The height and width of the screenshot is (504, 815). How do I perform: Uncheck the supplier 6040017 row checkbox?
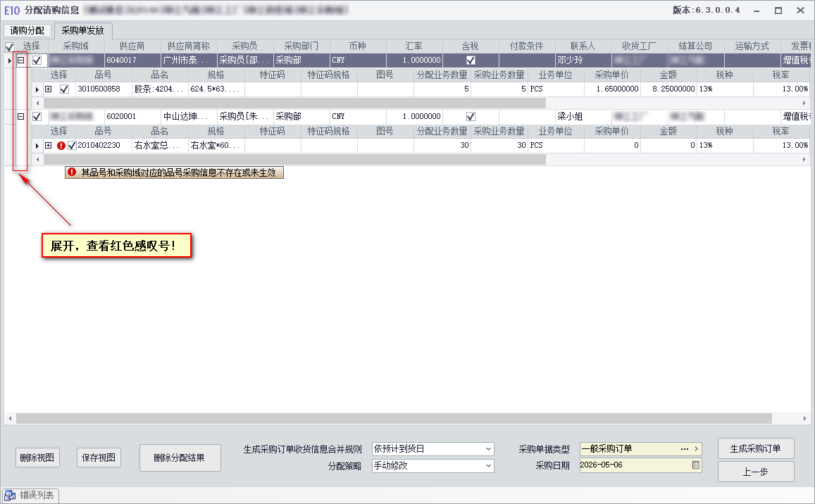pyautogui.click(x=37, y=61)
